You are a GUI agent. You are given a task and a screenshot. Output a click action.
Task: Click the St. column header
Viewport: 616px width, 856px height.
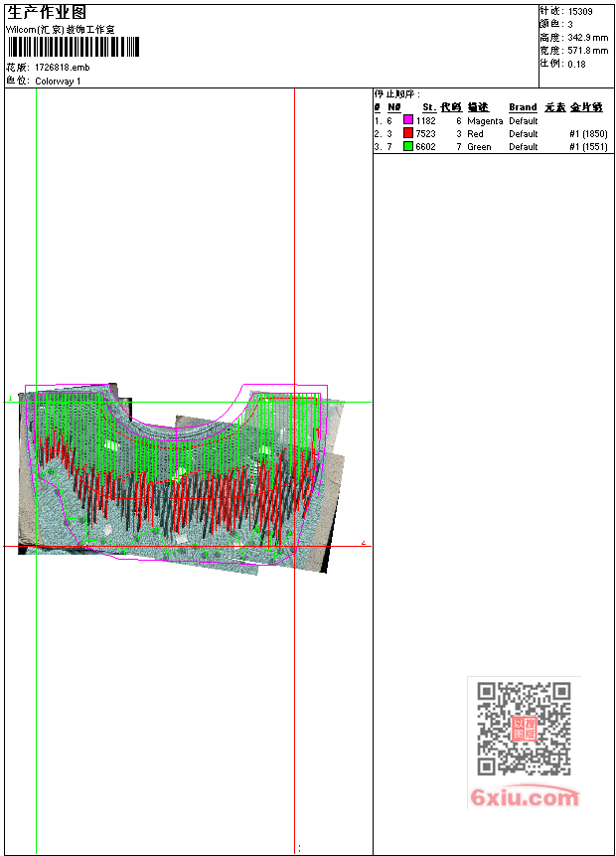point(429,107)
